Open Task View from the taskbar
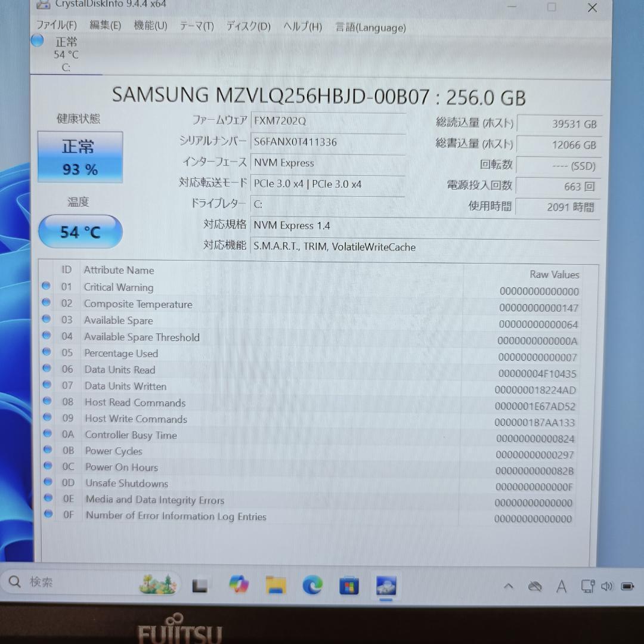 (200, 586)
